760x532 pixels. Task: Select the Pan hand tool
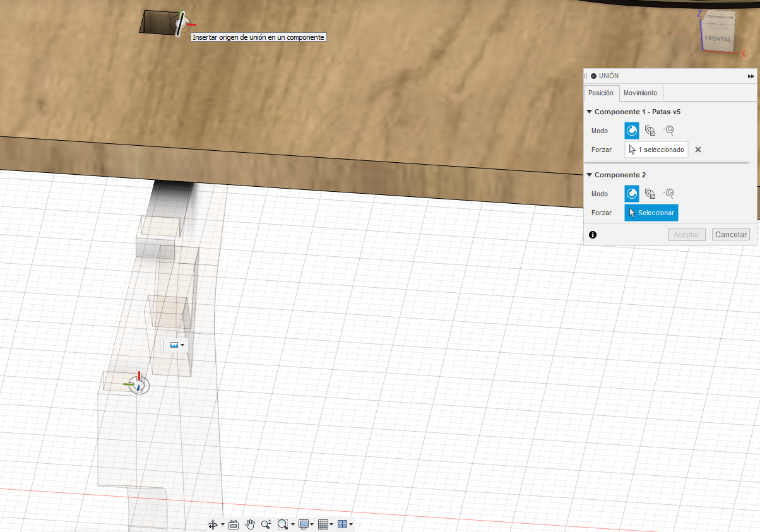(x=250, y=524)
